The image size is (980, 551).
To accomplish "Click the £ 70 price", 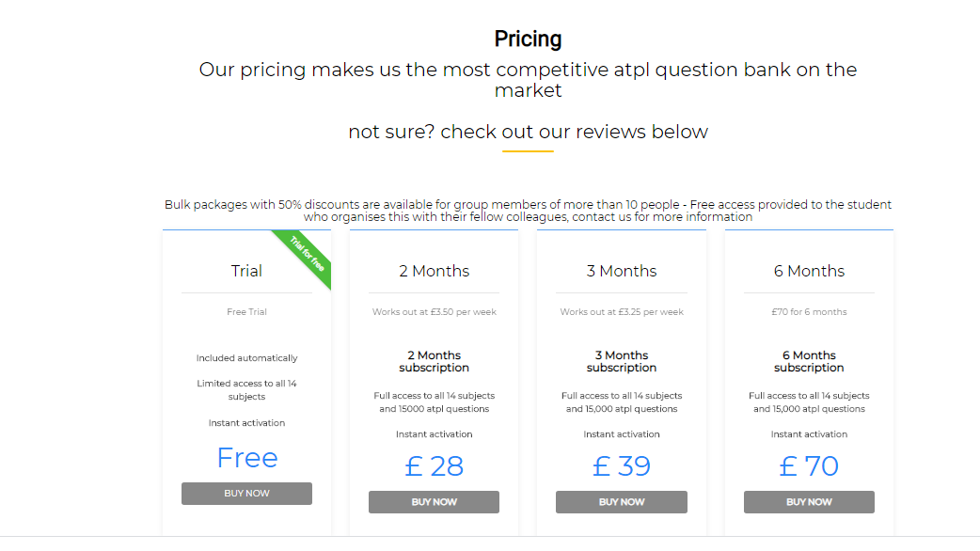I will [x=809, y=466].
